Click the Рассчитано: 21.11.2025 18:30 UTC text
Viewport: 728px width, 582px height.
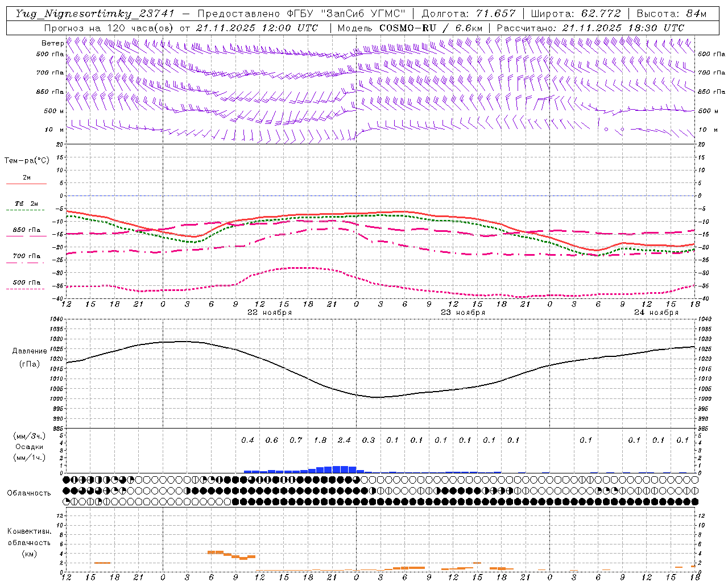(590, 28)
